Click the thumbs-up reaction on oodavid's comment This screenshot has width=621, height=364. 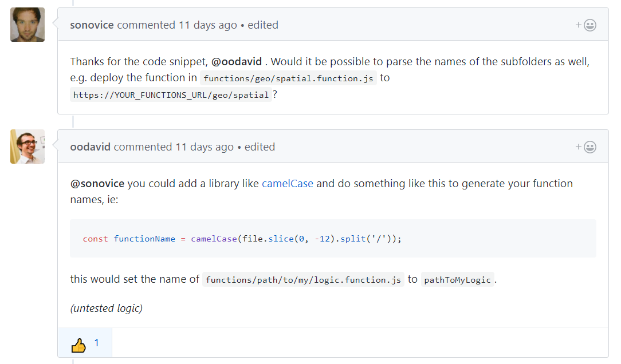pyautogui.click(x=85, y=342)
